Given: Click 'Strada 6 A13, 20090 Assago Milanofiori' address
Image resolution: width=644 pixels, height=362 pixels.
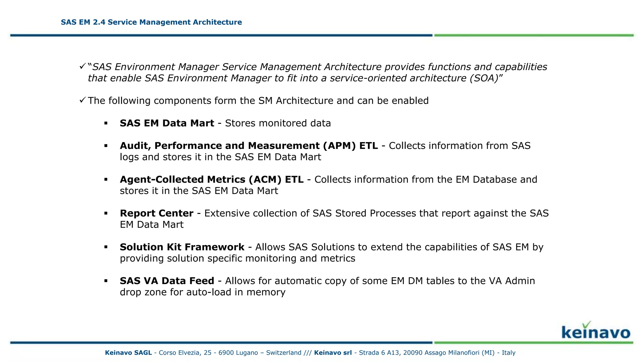Looking at the screenshot, I should 419,353.
